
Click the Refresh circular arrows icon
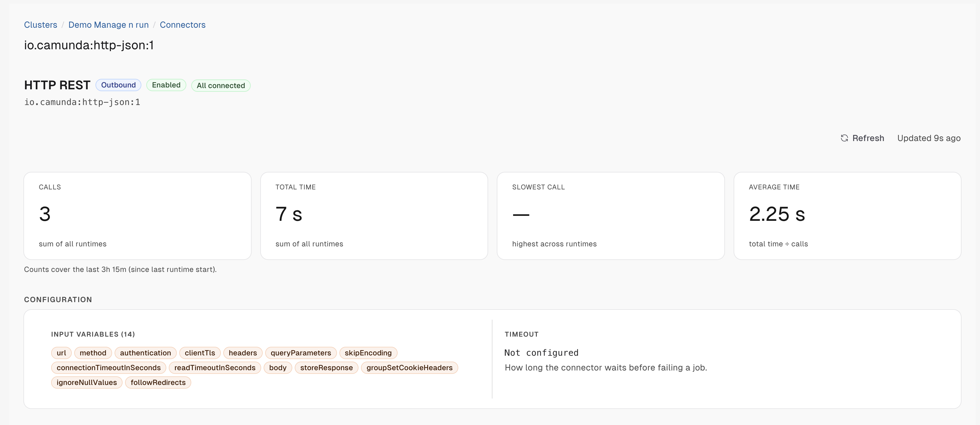pos(844,138)
